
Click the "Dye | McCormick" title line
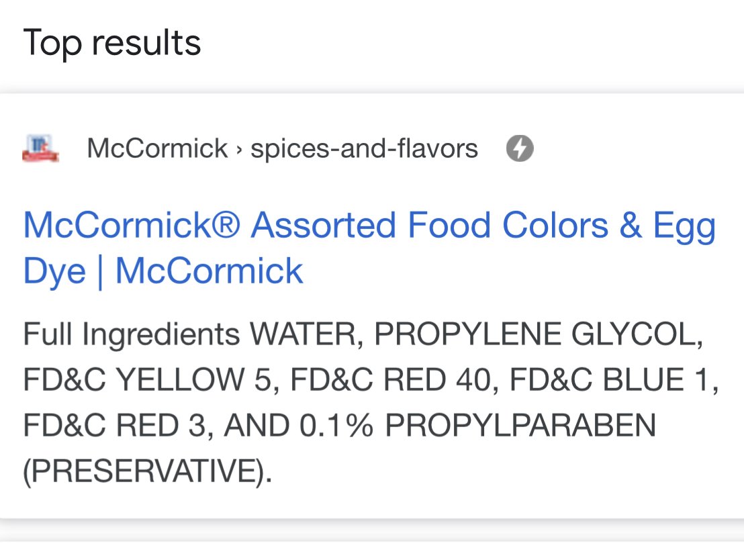pyautogui.click(x=163, y=271)
